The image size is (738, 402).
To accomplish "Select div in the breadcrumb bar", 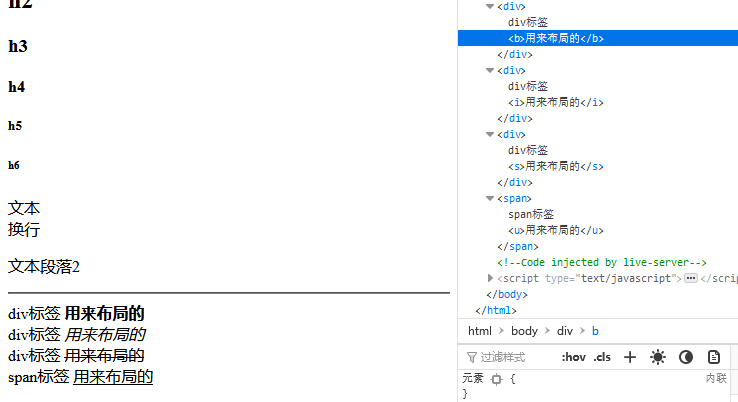I will [565, 331].
